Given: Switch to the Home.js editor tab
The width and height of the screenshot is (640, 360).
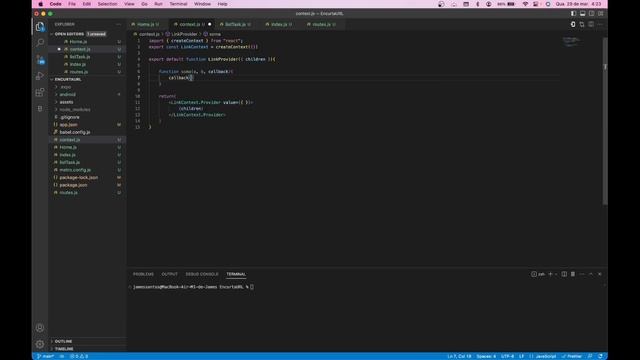Looking at the screenshot, I should (146, 24).
